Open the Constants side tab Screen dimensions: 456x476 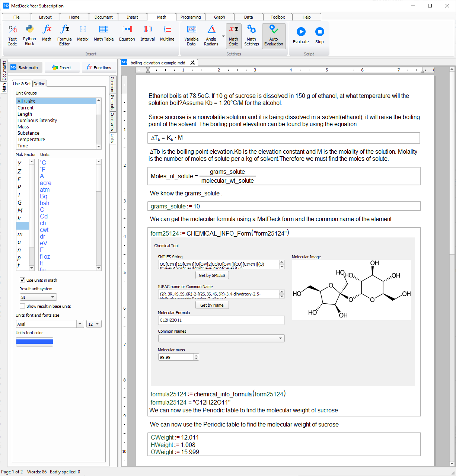(112, 121)
